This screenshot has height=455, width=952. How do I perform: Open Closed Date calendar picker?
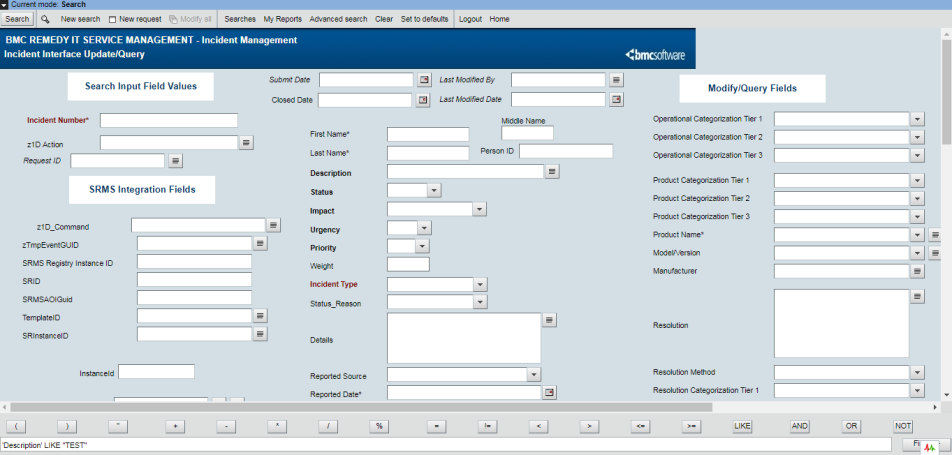pos(423,100)
